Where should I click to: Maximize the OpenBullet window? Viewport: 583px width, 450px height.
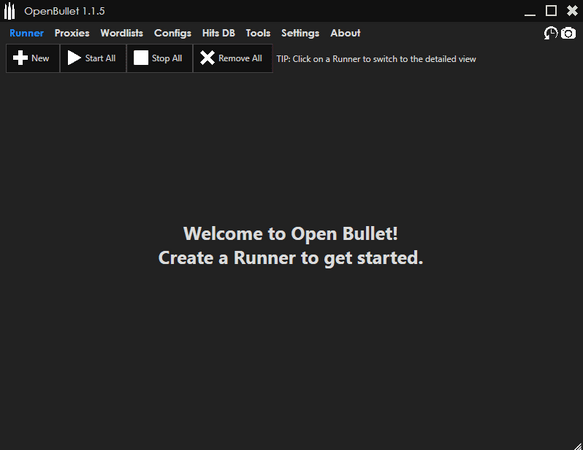click(x=551, y=11)
